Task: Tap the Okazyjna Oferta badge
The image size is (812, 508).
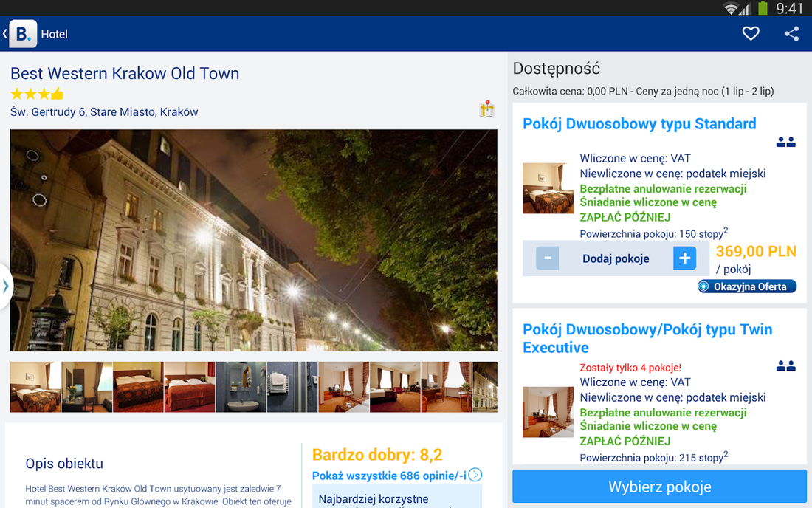Action: 747,286
